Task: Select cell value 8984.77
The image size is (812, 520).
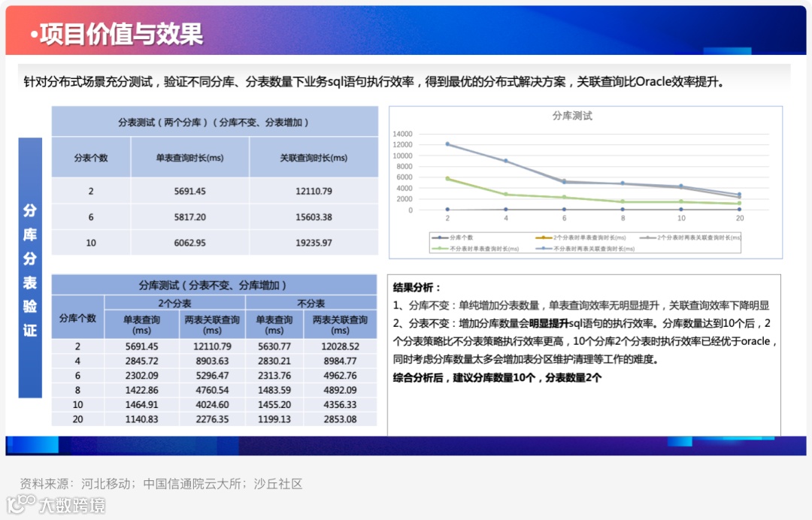Action: tap(340, 361)
